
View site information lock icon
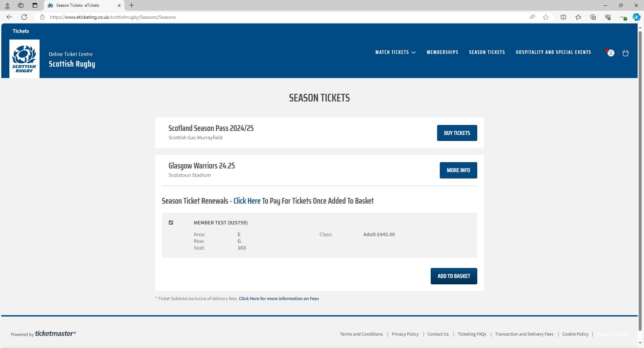(x=42, y=17)
